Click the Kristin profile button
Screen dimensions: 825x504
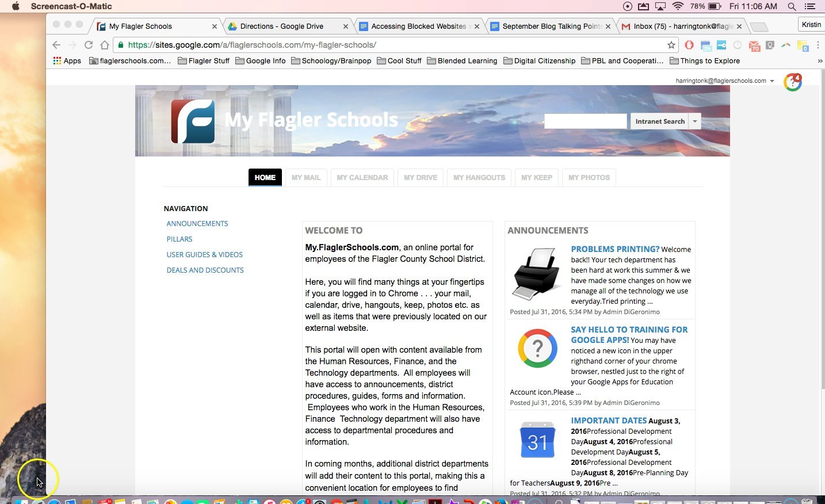point(811,24)
